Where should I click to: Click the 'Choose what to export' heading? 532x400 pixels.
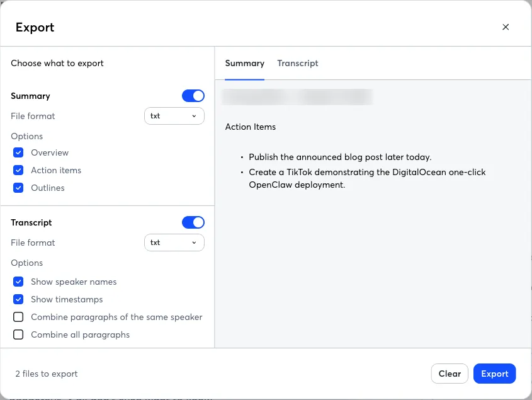57,63
